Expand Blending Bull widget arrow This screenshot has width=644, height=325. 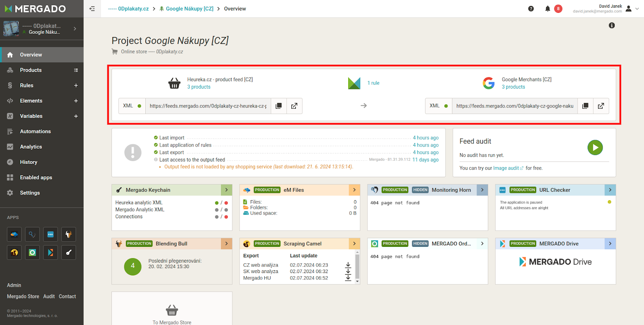point(227,244)
